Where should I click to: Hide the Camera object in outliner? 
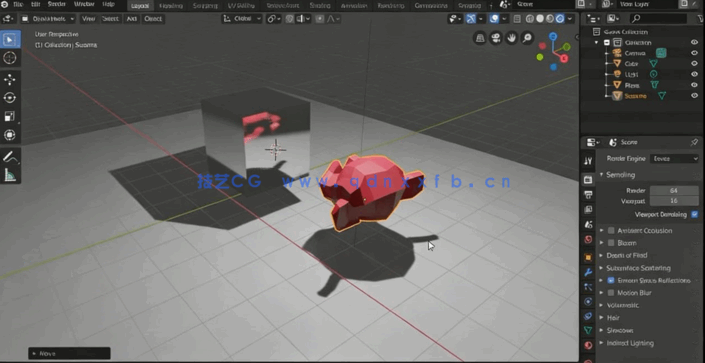[x=694, y=53]
